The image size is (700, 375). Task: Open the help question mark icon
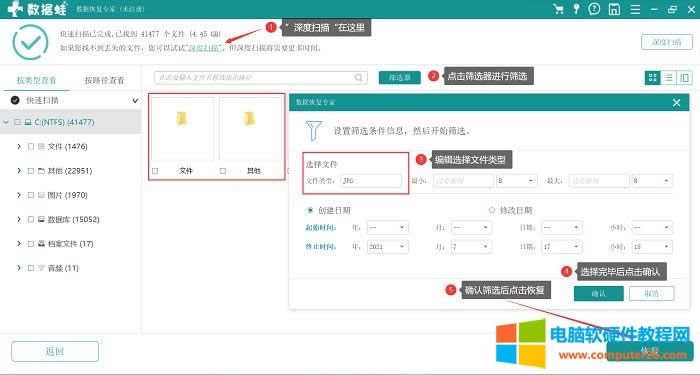click(594, 9)
